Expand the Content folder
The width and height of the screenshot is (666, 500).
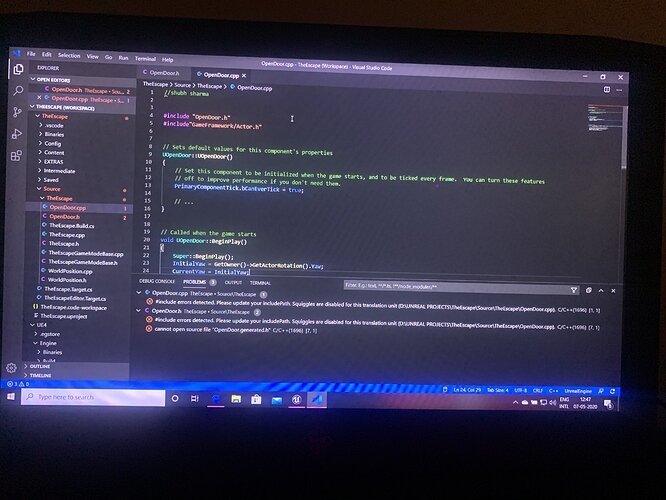[x=54, y=153]
